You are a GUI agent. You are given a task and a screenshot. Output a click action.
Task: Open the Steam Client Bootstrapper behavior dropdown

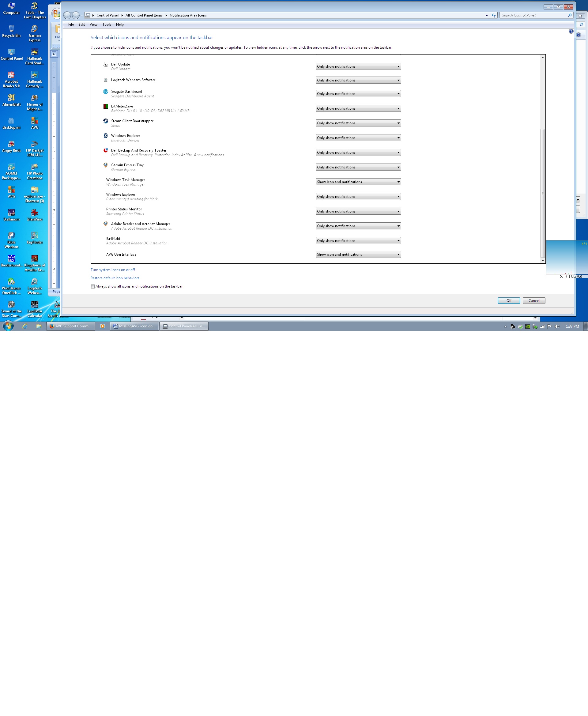(358, 123)
